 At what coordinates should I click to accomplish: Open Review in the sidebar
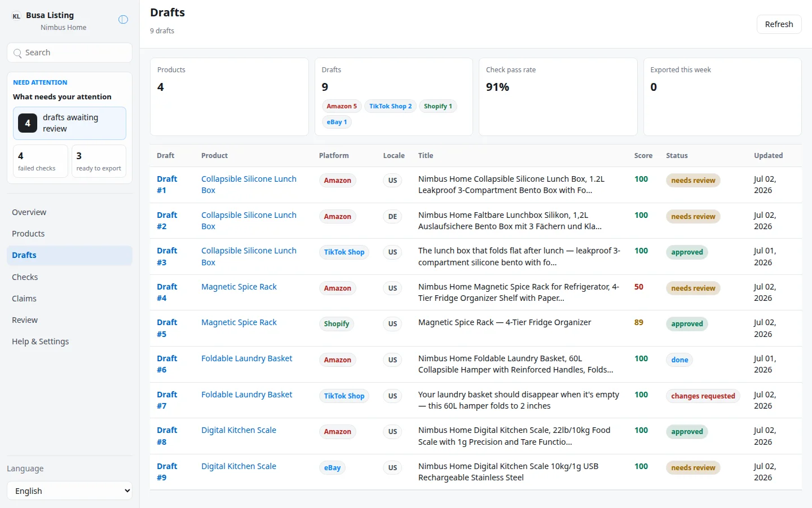tap(69, 320)
